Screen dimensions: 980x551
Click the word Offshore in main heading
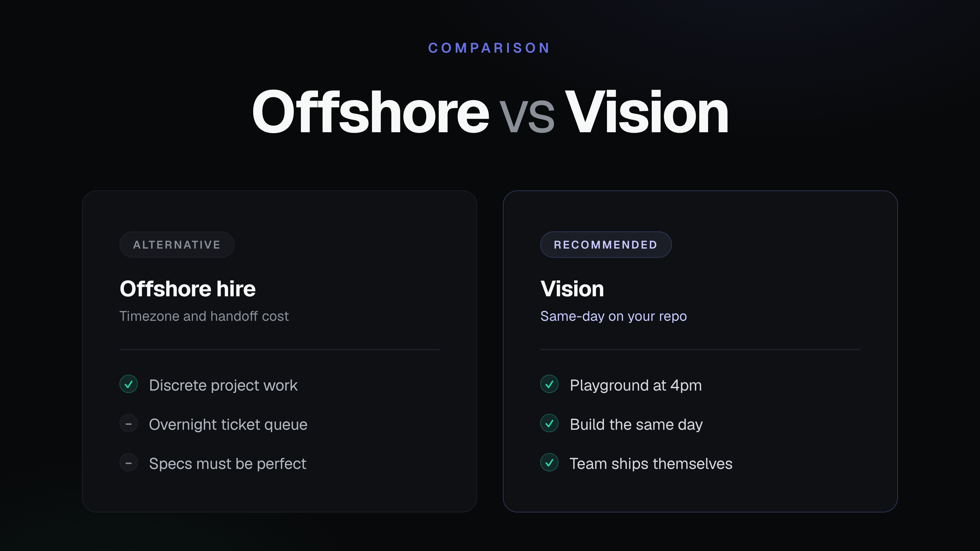point(370,112)
